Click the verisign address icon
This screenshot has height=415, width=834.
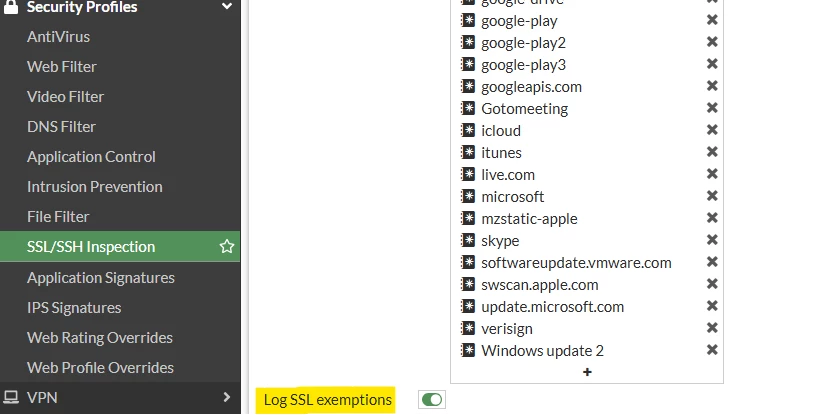(x=468, y=328)
